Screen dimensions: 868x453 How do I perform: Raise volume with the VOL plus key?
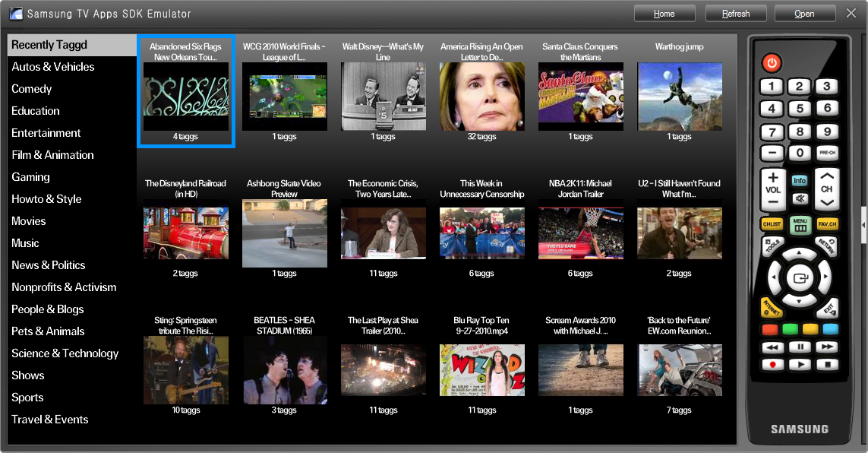tap(773, 177)
